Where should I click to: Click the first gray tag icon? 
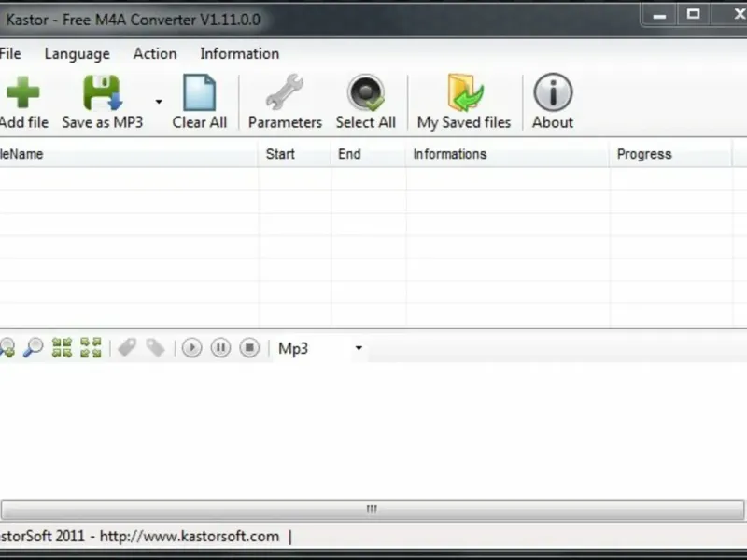click(127, 347)
